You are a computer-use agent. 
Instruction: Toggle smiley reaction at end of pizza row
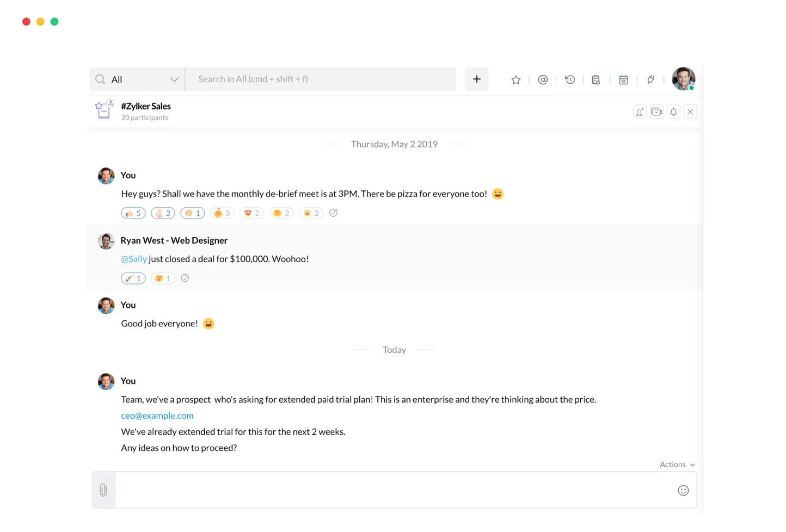coord(311,213)
